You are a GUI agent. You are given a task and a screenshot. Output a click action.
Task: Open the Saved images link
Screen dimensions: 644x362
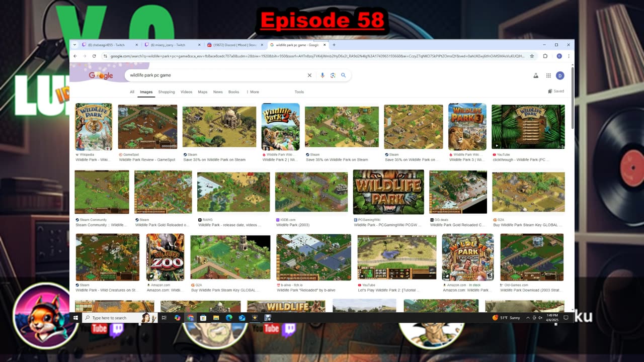pyautogui.click(x=556, y=92)
